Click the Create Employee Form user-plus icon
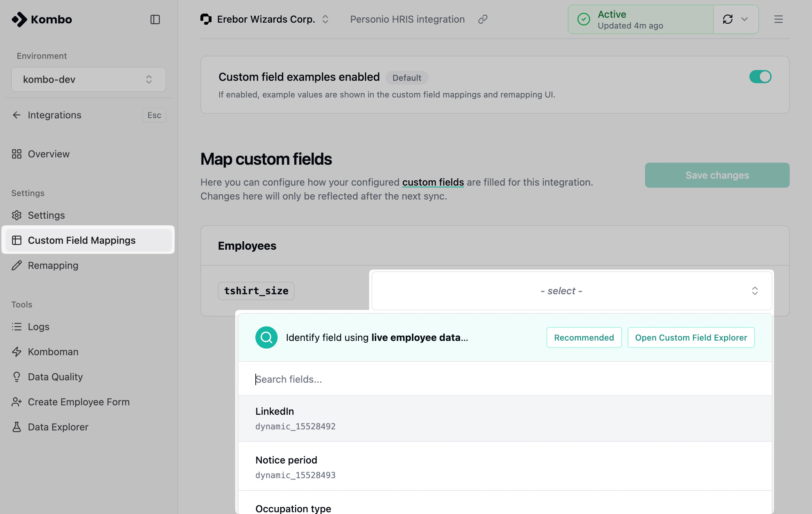Viewport: 812px width, 514px height. pos(17,402)
